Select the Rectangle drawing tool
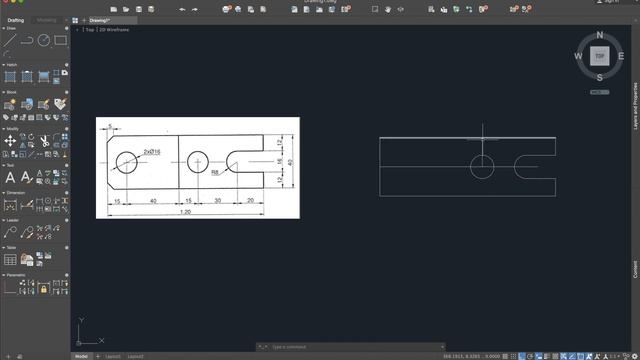Screen dimensions: 640x360 [x=60, y=40]
